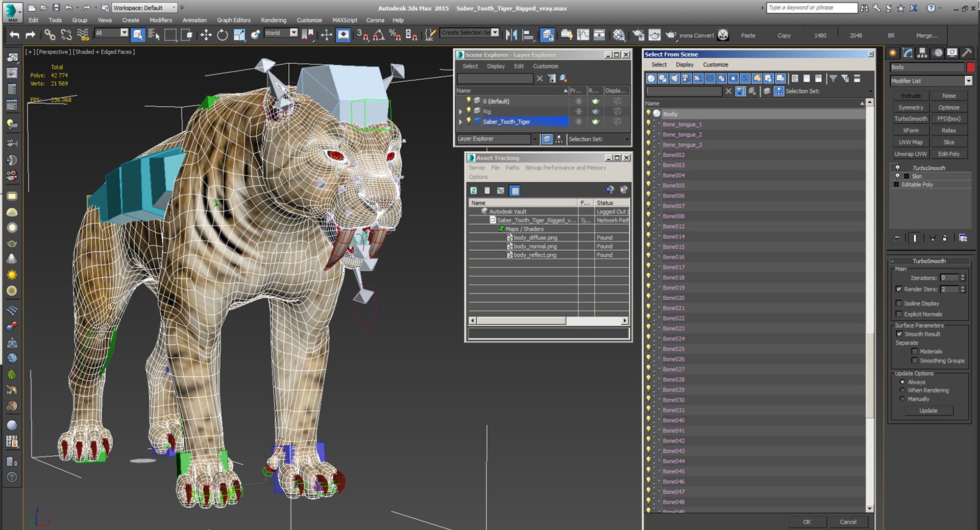Open the Modifier List dropdown
Viewport: 980px width, 530px height.
932,81
